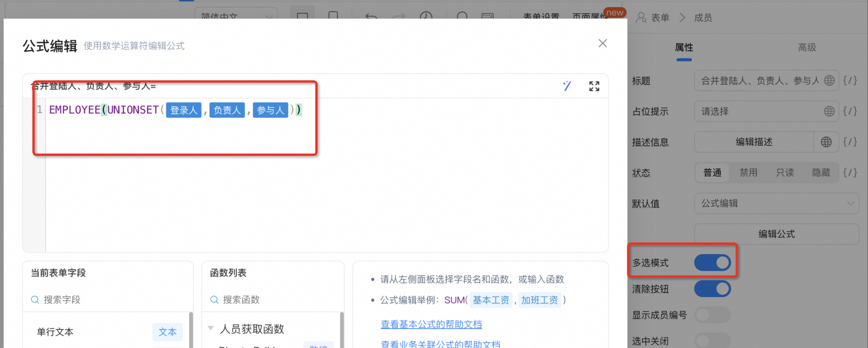Click the UNIONSET function name in formula
This screenshot has height=348, width=868.
133,110
